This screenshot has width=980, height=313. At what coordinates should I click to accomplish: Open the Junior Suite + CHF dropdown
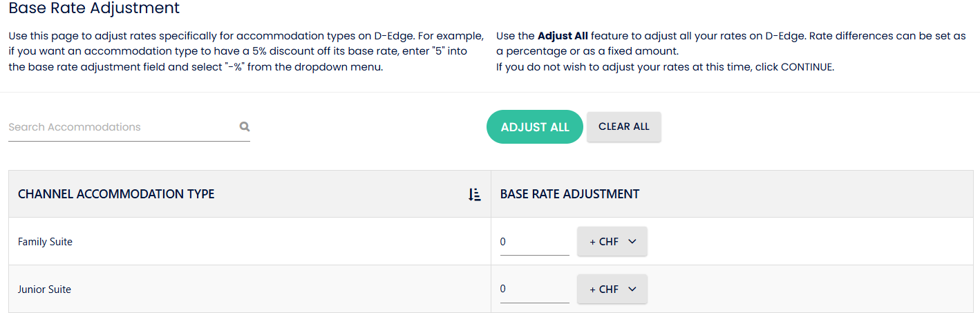tap(612, 289)
